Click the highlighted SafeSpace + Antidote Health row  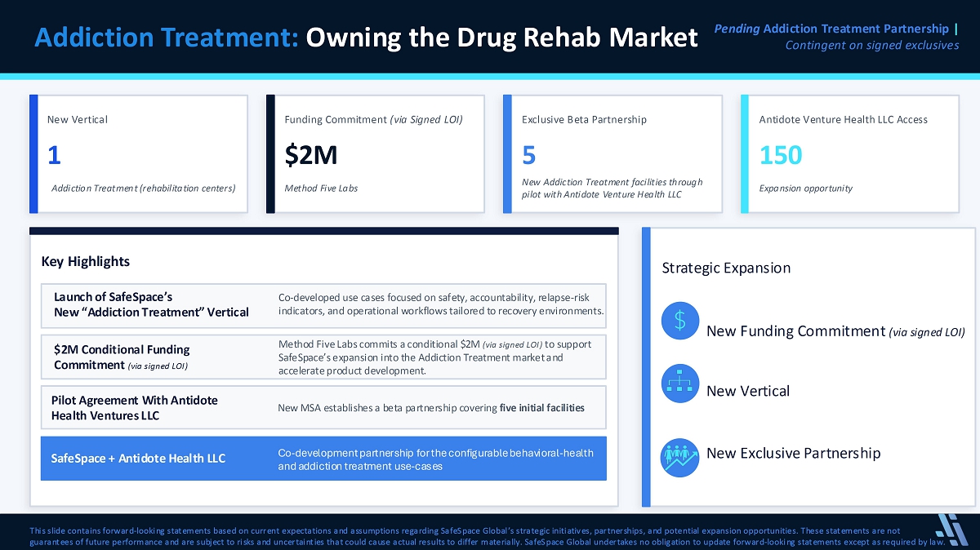(323, 459)
